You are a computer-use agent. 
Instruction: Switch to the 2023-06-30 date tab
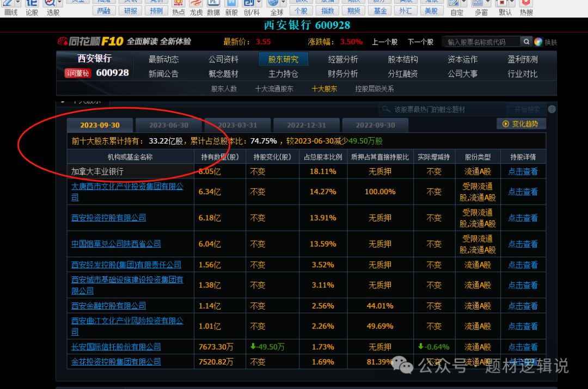click(169, 125)
